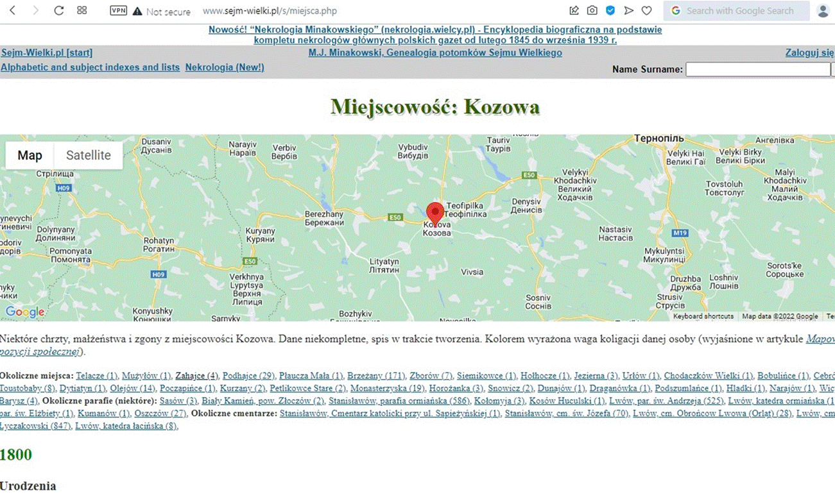Reload the page with refresh icon
Viewport: 835px width, 504px height.
tap(58, 10)
